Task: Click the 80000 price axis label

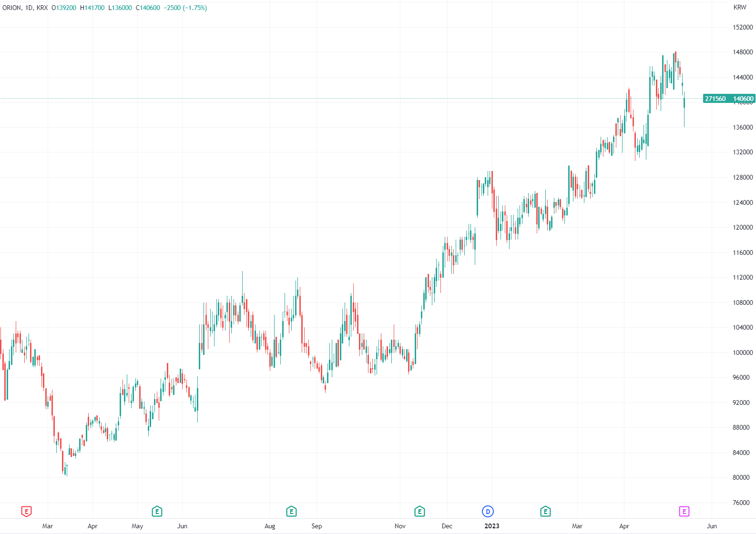Action: point(741,477)
